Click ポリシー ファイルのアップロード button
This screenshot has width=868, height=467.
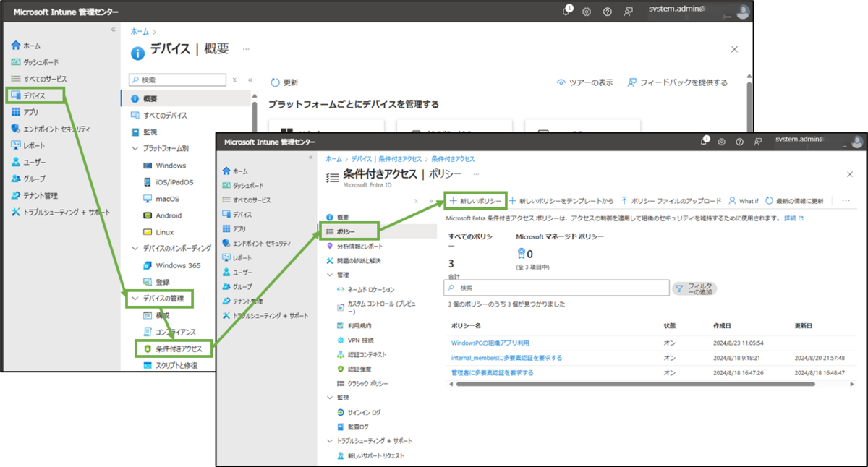(671, 200)
